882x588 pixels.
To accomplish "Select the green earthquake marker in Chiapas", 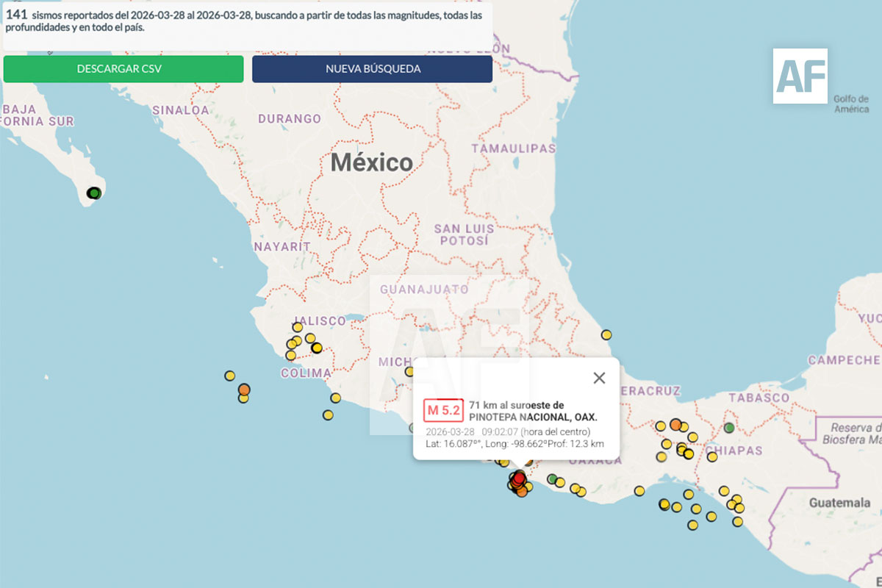I will (x=729, y=427).
